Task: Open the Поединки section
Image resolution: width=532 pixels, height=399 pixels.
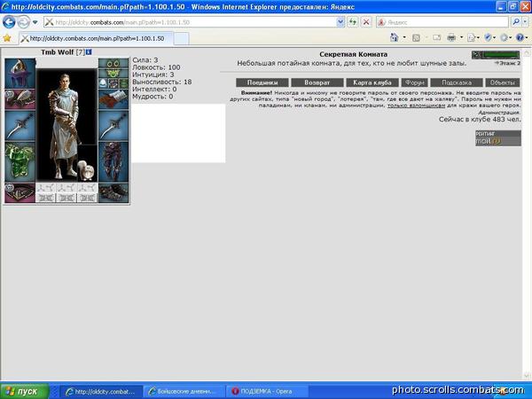Action: (x=262, y=82)
